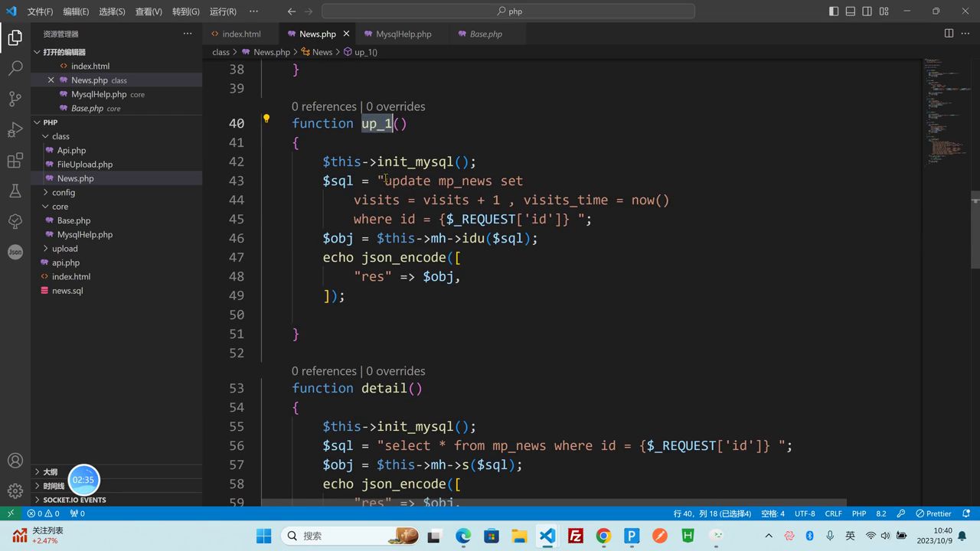Toggle the primary side bar layout button
Image resolution: width=980 pixels, height=551 pixels.
pos(834,11)
